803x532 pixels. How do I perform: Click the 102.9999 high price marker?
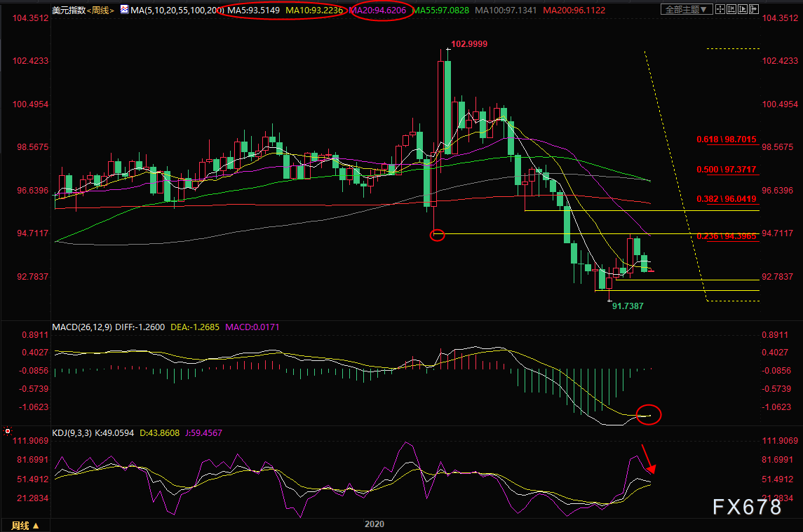469,43
